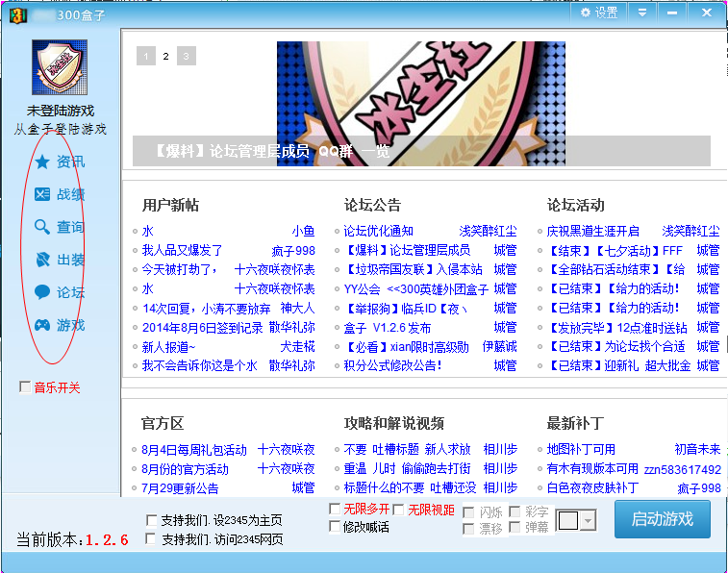The height and width of the screenshot is (573, 728).
Task: Open the 战绩 records icon
Action: click(x=42, y=194)
